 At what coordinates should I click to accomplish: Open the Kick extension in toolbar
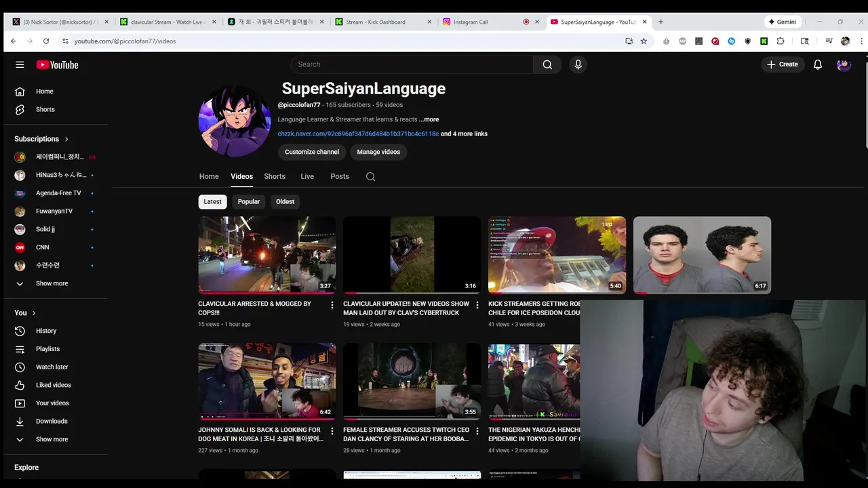tap(764, 41)
